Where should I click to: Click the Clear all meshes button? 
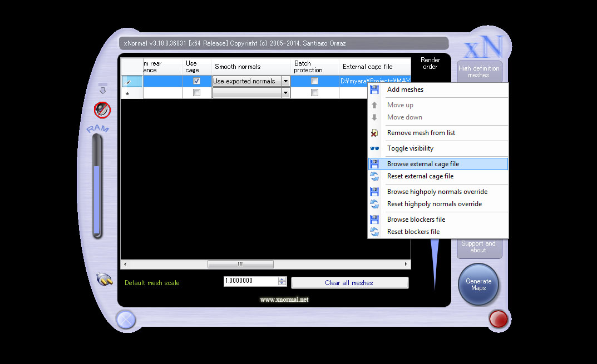pos(349,283)
